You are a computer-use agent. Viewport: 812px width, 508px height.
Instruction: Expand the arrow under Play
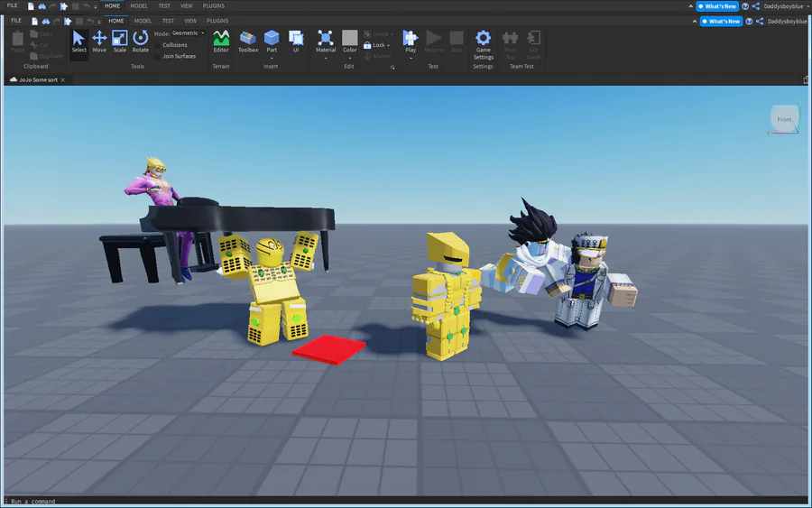coord(411,58)
